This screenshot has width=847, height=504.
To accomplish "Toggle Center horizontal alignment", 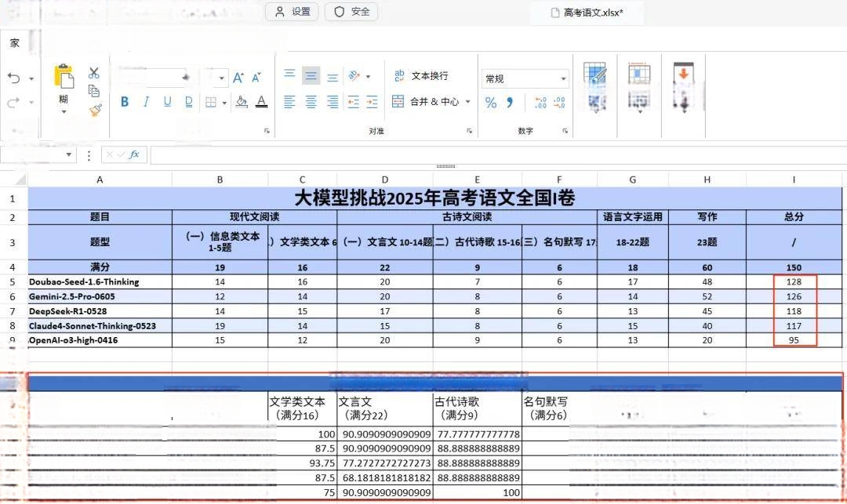I will coord(311,101).
